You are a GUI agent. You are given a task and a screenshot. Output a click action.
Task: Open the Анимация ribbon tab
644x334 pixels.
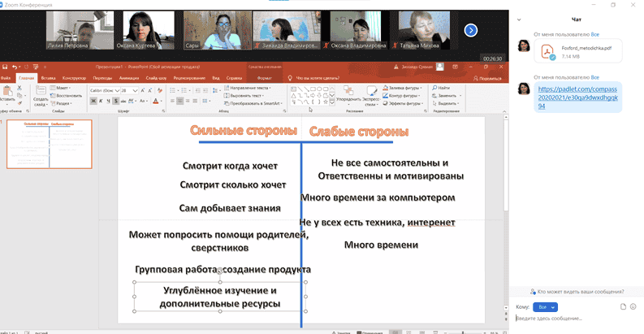[129, 78]
